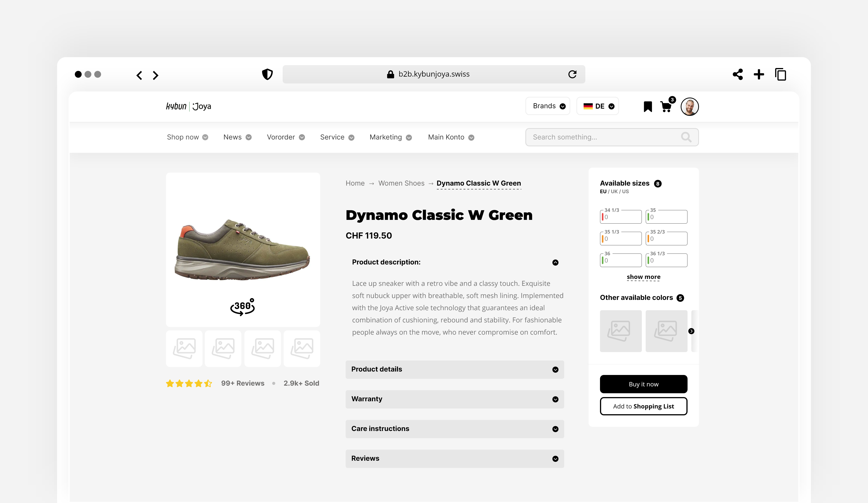Open the 360° product view
The width and height of the screenshot is (868, 503).
pos(243,307)
